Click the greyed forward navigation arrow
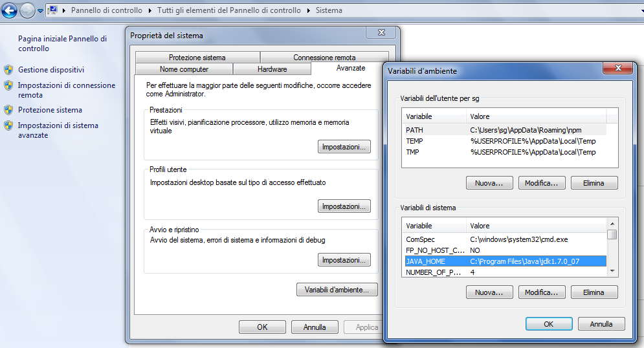This screenshot has width=644, height=348. [x=28, y=10]
